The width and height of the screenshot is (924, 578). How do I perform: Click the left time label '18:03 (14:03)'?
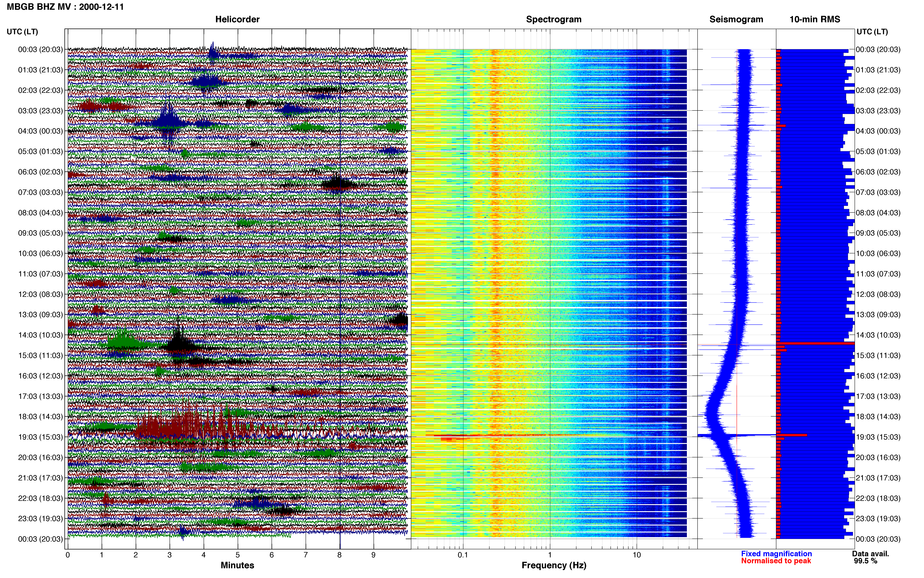click(x=40, y=417)
